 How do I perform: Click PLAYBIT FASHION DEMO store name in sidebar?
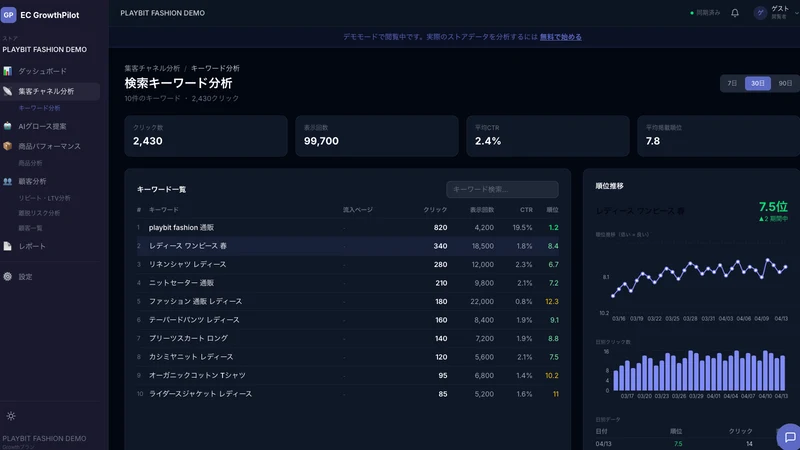pos(44,49)
